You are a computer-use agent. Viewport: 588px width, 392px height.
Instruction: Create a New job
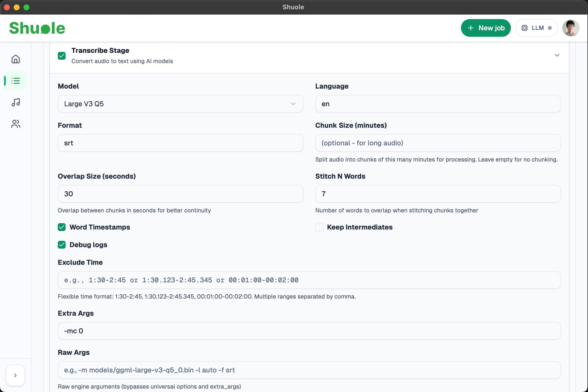click(486, 28)
